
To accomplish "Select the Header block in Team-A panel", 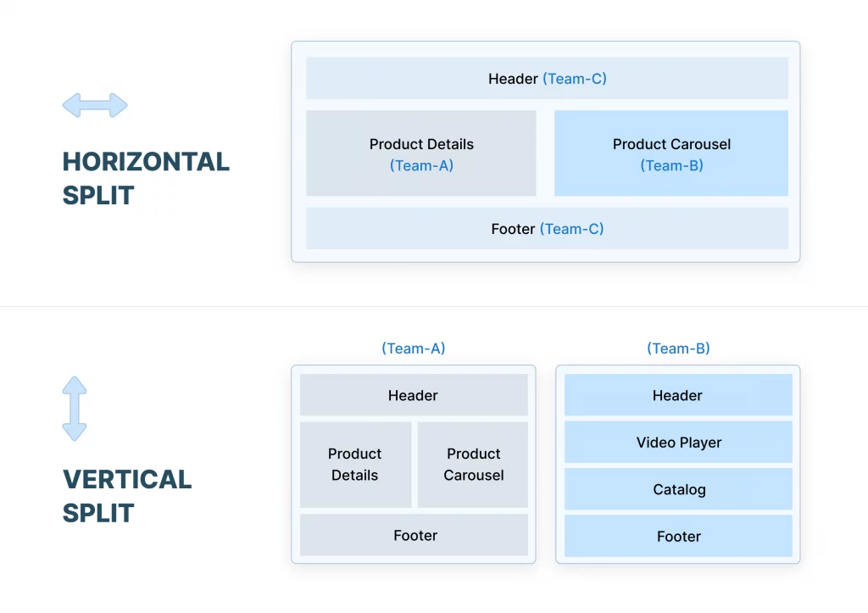I will 414,395.
